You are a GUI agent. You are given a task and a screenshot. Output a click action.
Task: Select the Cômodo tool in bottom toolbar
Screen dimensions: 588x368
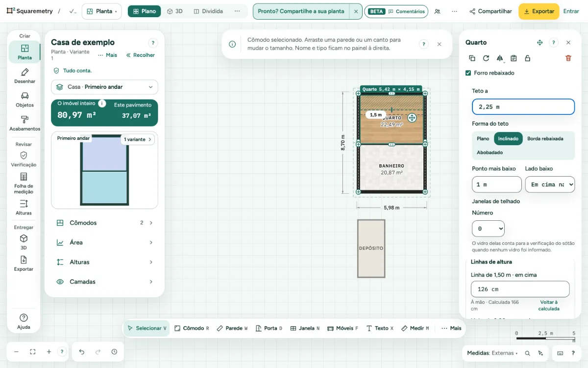coord(192,328)
